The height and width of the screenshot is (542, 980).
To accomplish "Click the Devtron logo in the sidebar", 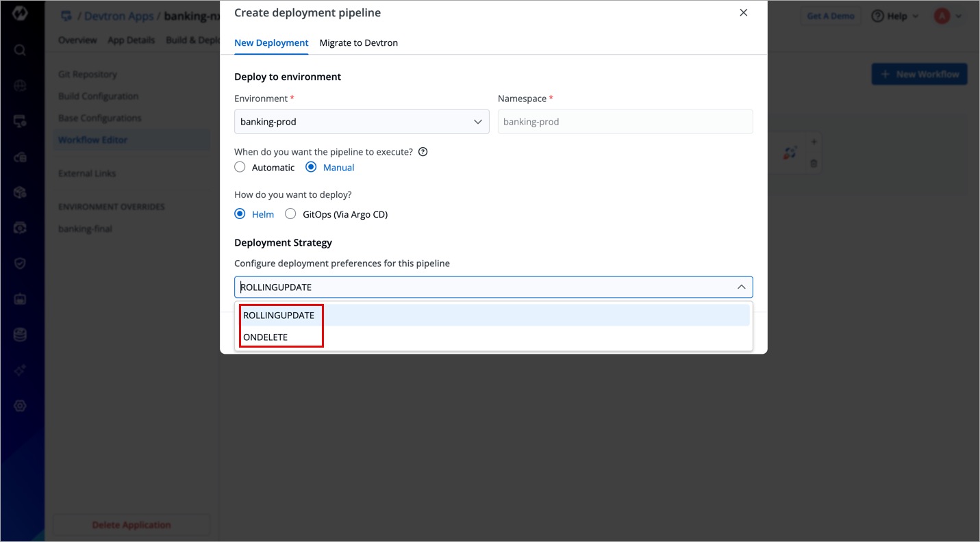I will click(x=20, y=14).
